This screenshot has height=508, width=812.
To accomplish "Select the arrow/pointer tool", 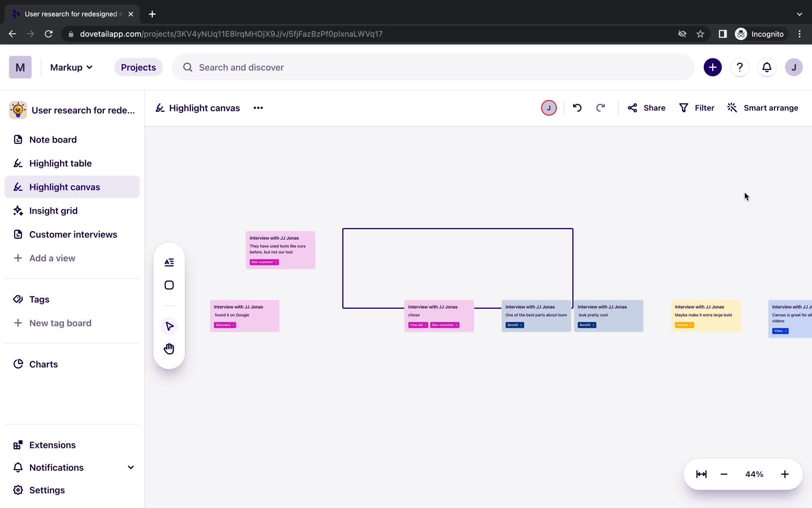I will (169, 326).
